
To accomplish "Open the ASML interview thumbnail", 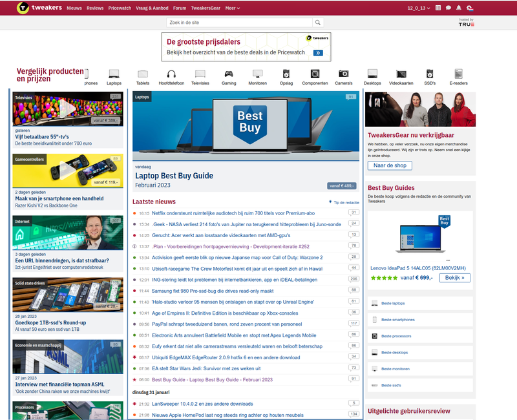I will 68,357.
